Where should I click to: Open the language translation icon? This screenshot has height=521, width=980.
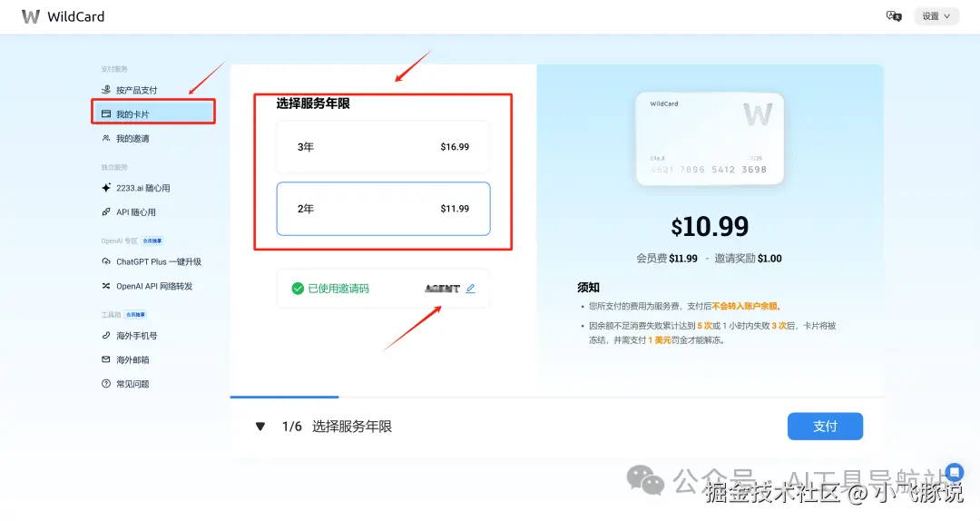point(894,16)
